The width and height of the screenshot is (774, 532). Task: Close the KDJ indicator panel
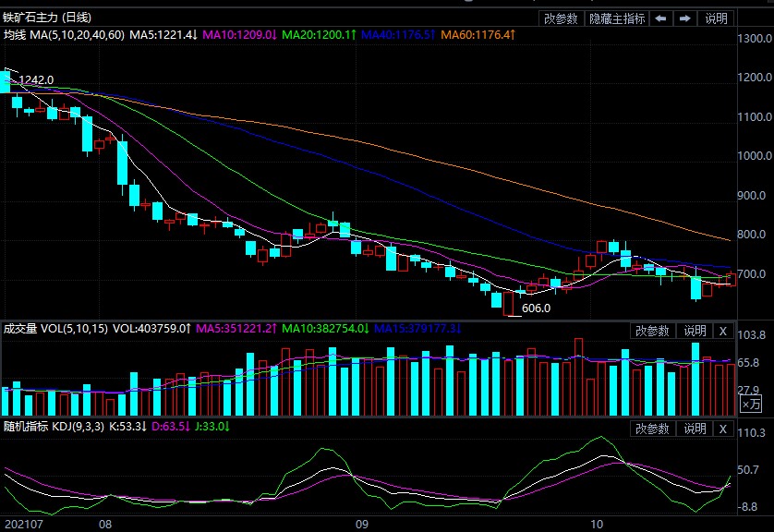[723, 429]
